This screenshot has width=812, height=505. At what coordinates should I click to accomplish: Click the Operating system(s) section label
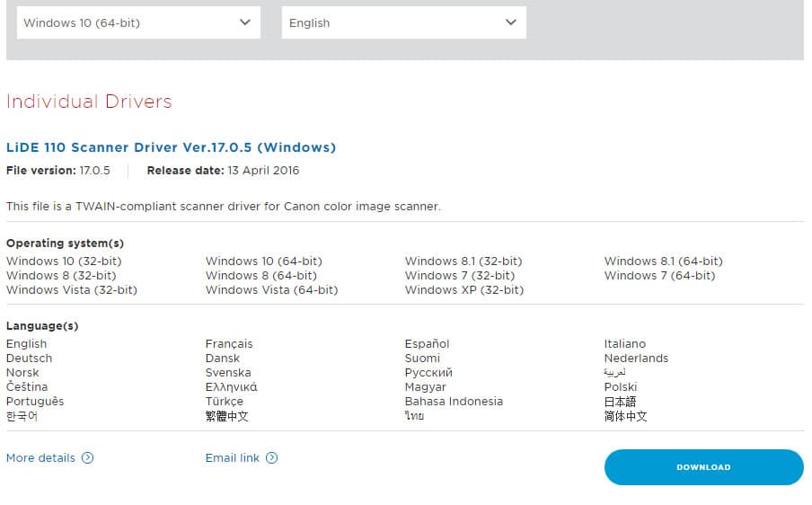[65, 244]
